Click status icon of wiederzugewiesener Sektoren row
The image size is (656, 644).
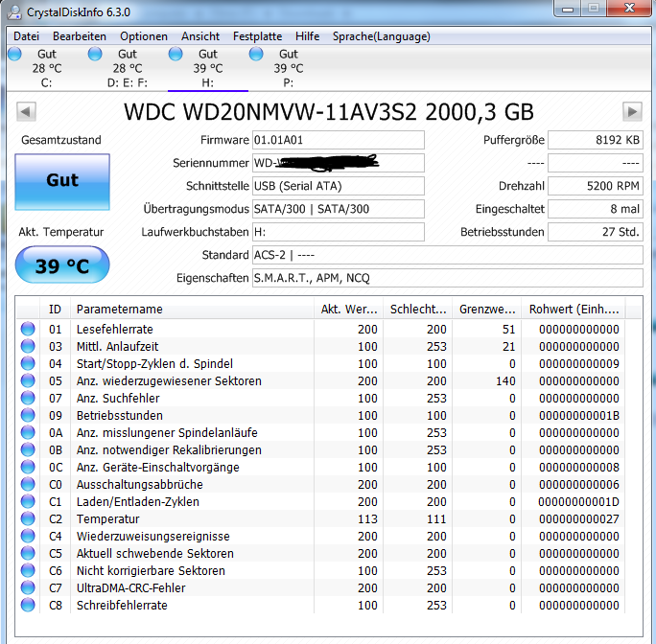28,381
